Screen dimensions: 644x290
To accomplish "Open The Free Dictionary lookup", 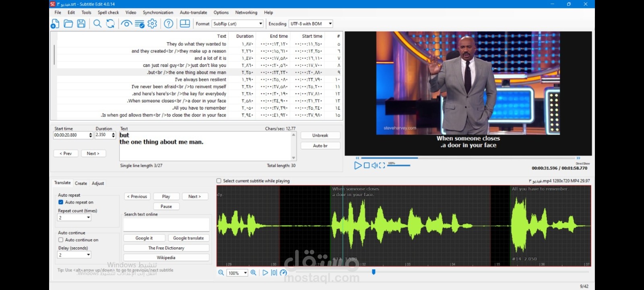I will (x=166, y=248).
